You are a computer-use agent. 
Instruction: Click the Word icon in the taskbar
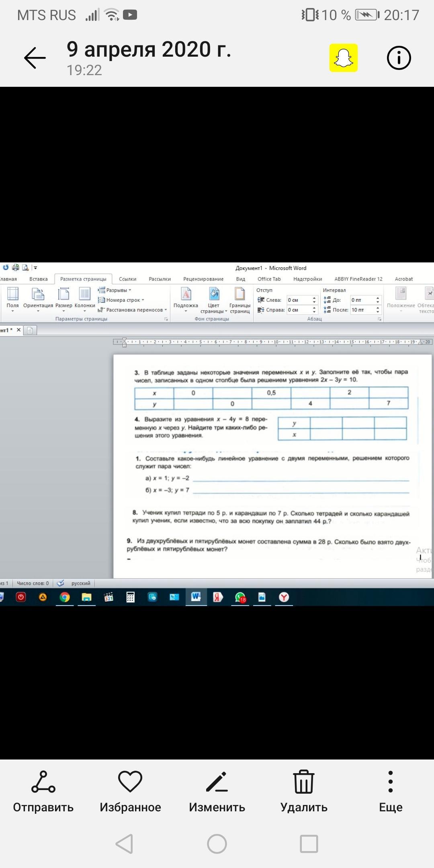click(196, 597)
